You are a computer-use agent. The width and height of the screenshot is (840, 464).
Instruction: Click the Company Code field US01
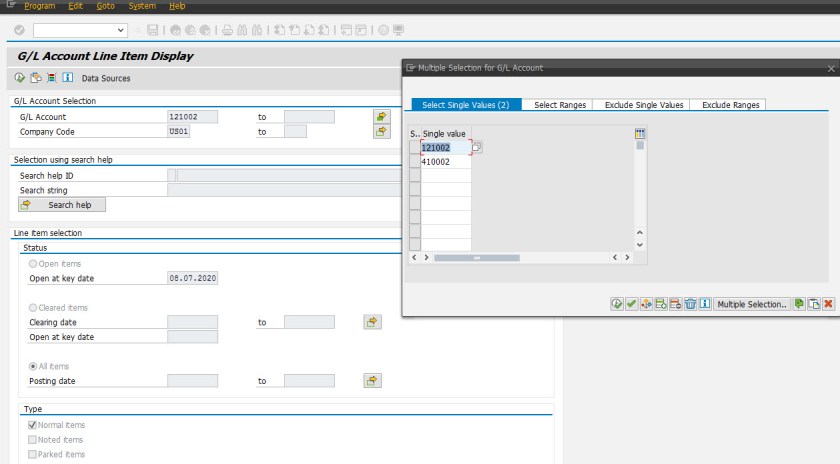pyautogui.click(x=178, y=131)
